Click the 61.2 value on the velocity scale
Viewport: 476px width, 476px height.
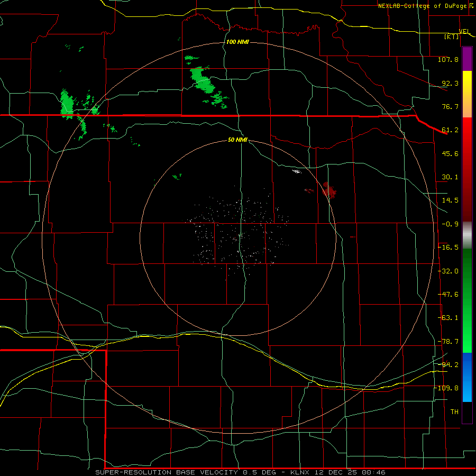tap(450, 130)
